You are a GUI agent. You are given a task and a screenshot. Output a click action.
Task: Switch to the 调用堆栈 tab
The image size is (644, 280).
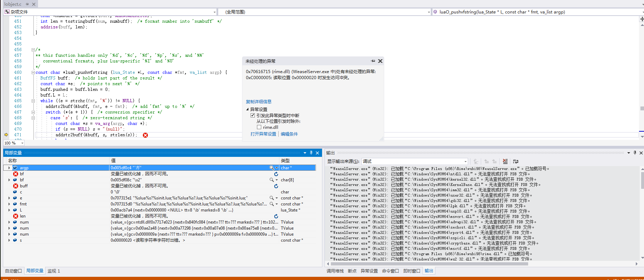click(335, 271)
